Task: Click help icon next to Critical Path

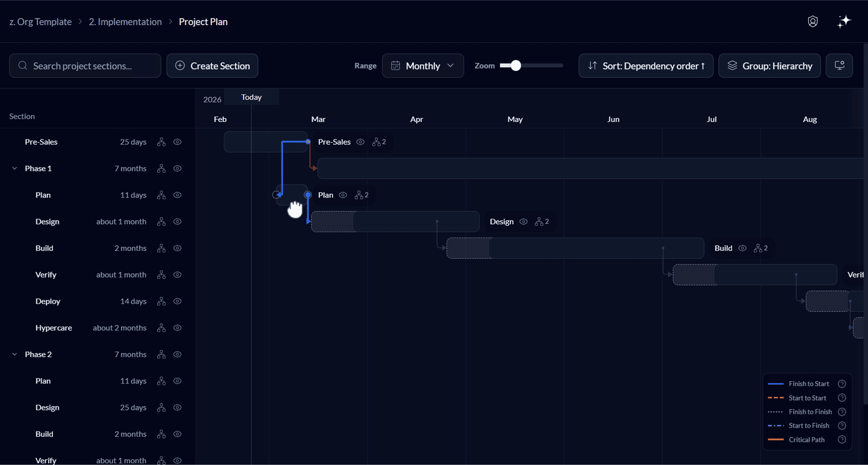Action: pos(842,439)
